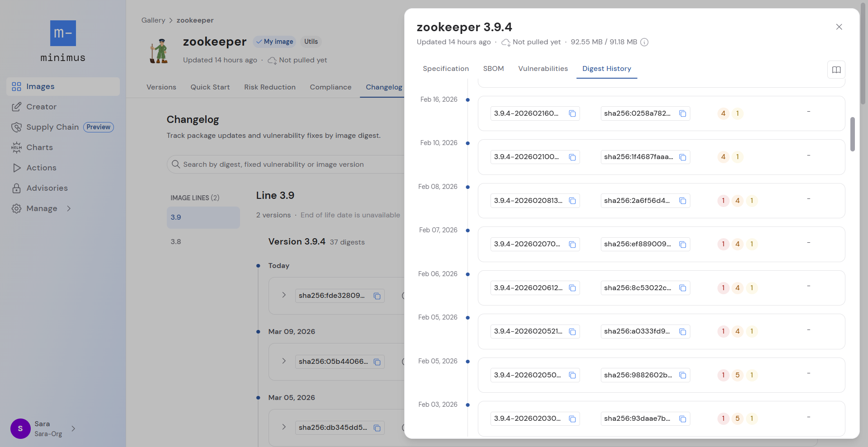
Task: Open the Charts helm icon
Action: (16, 147)
